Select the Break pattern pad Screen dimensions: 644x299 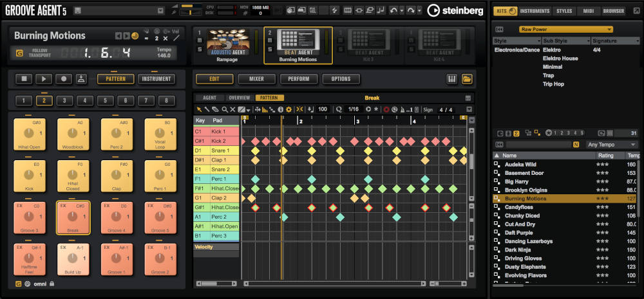tap(73, 218)
